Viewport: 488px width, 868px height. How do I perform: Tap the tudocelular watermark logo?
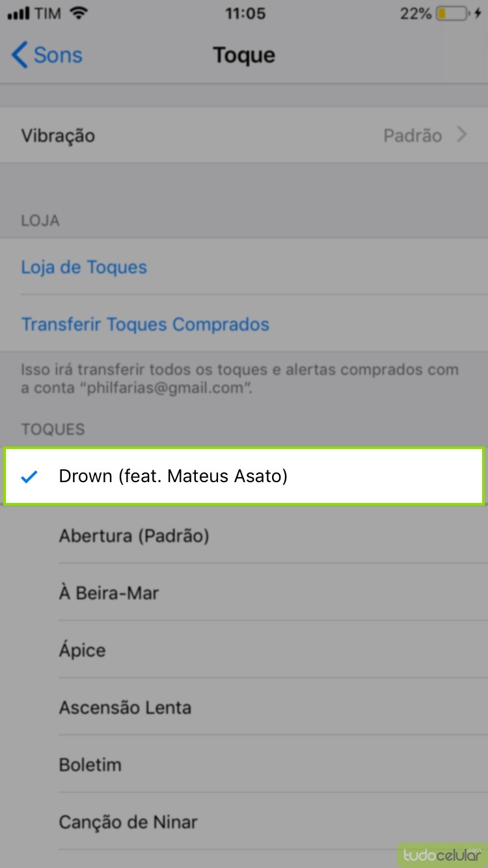(441, 854)
